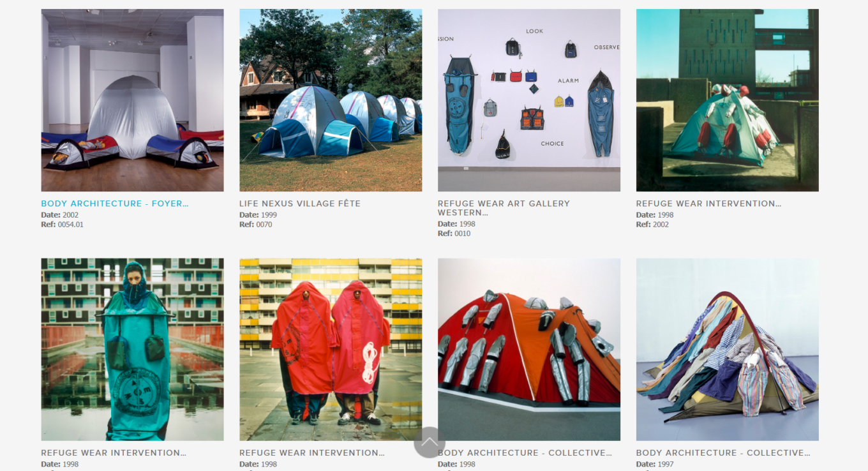868x471 pixels.
Task: Open the Refuge Wear Art Gallery Western link
Action: coord(504,208)
